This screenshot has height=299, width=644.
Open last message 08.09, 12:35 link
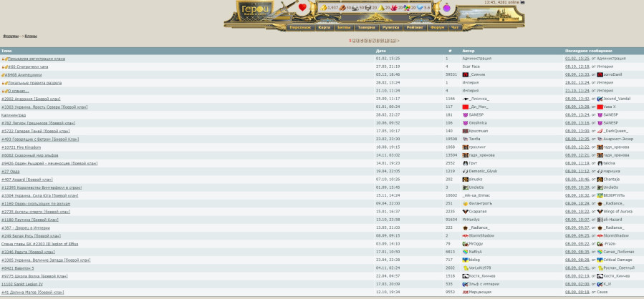click(x=577, y=139)
